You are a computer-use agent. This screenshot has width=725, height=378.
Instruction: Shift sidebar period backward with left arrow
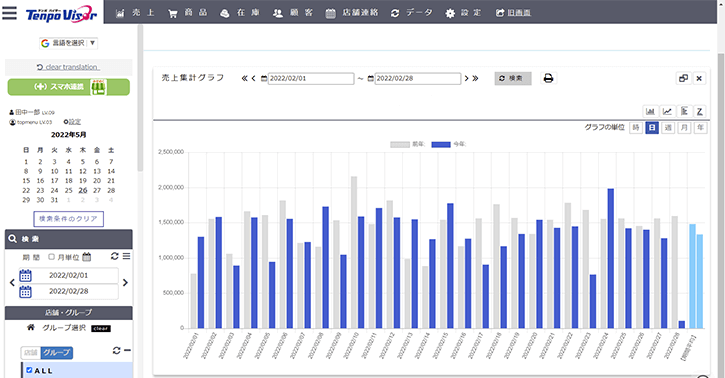click(x=12, y=283)
